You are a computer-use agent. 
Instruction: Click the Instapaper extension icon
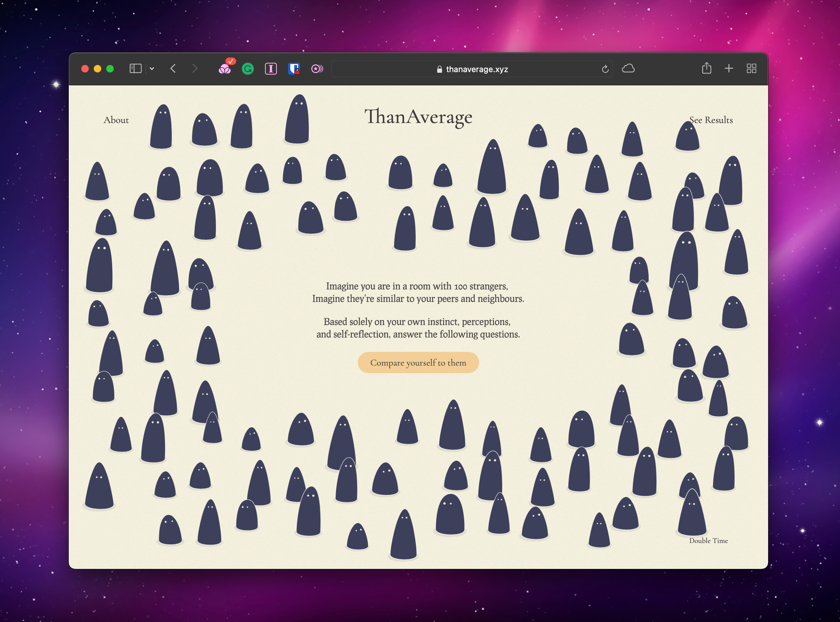point(271,69)
